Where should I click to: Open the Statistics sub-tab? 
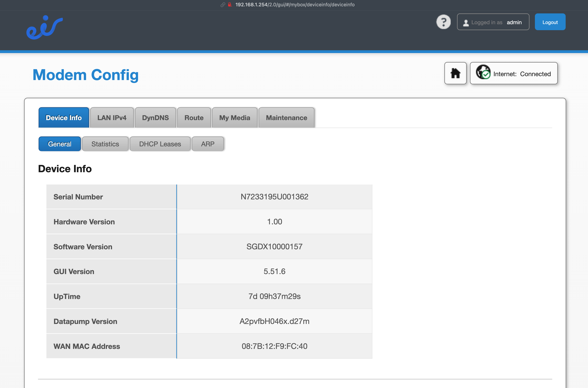click(105, 144)
